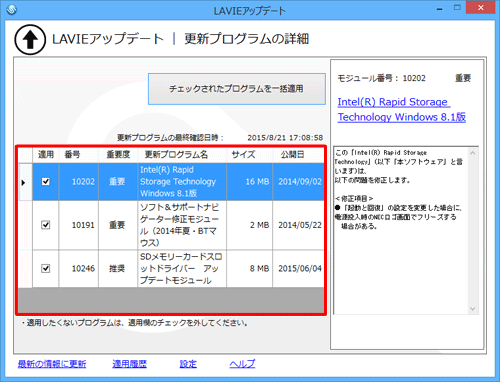Screen dimensions: 500x382
Task: Sort by 番号 column header
Action: click(79, 155)
